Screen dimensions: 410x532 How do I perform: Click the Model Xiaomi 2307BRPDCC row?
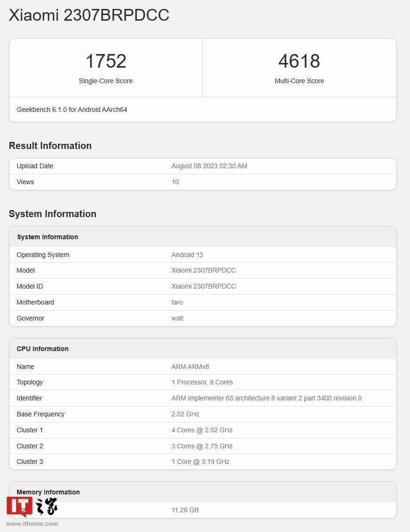(202, 270)
